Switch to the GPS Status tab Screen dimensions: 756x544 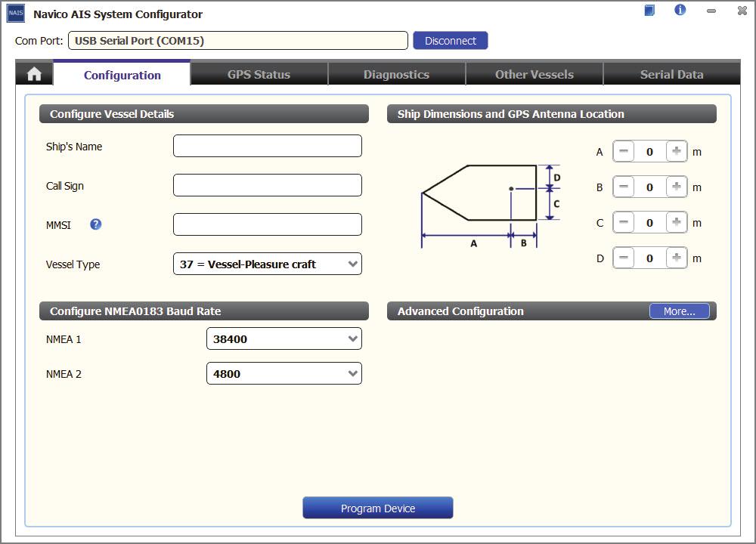[259, 74]
